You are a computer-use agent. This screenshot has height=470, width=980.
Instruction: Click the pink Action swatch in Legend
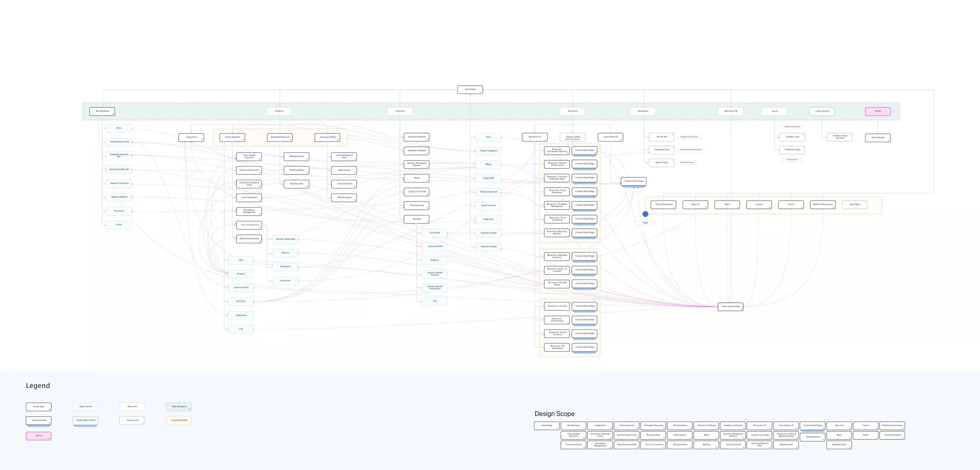point(39,436)
